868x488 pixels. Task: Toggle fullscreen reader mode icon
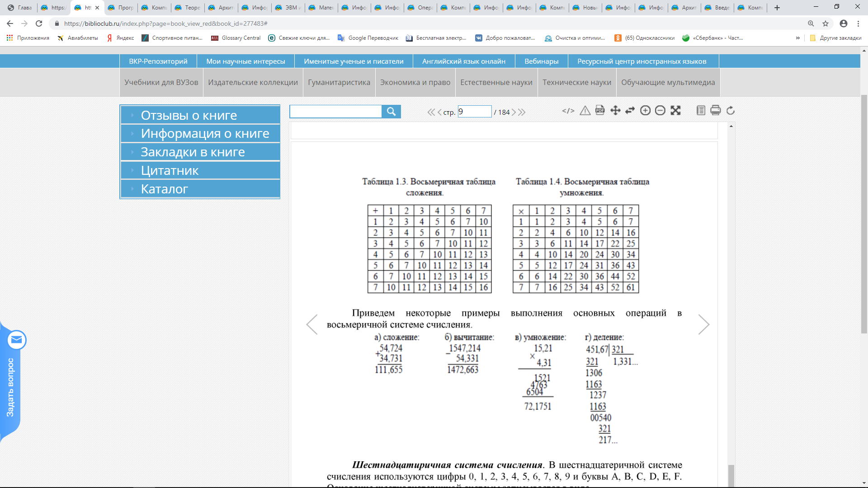(675, 111)
